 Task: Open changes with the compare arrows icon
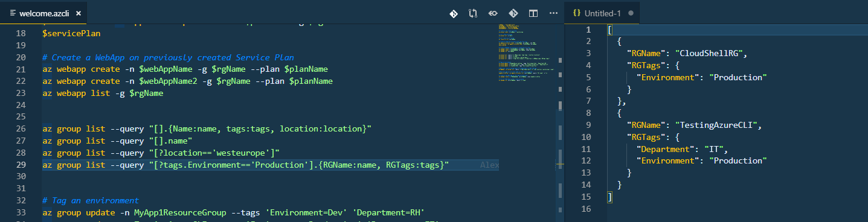coord(473,13)
